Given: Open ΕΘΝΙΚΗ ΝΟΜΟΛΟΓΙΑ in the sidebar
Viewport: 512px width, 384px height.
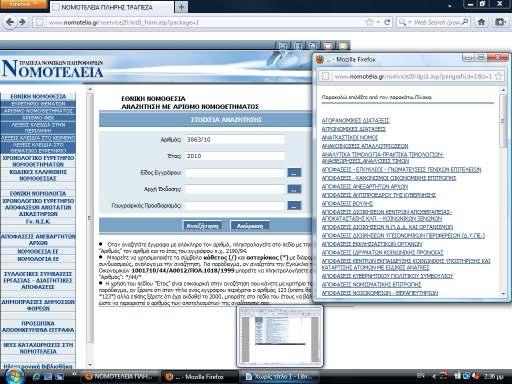Looking at the screenshot, I should click(x=38, y=193).
